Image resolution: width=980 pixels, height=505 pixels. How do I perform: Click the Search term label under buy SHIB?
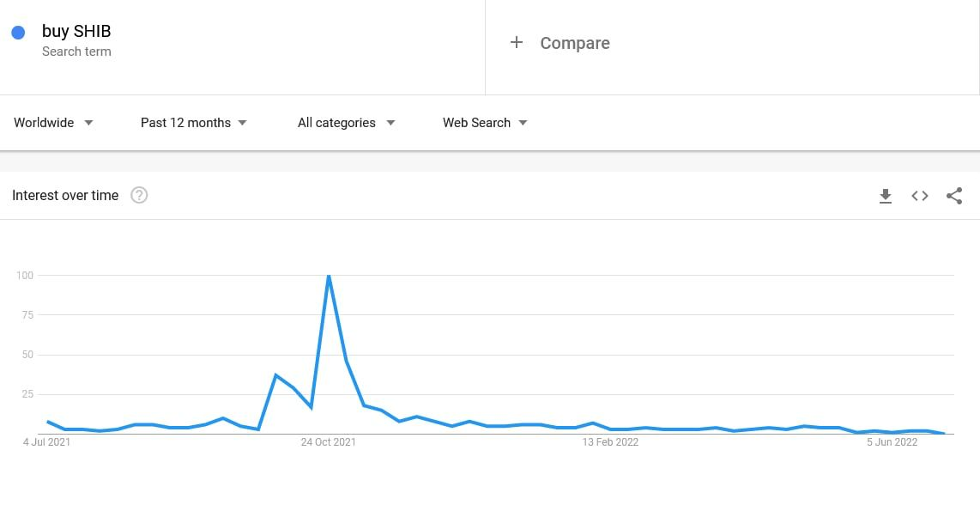coord(76,52)
